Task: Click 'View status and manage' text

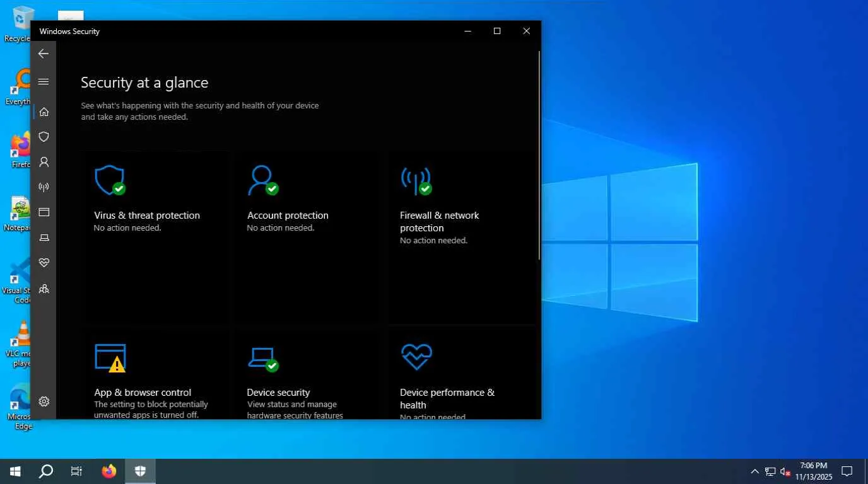Action: [x=292, y=405]
